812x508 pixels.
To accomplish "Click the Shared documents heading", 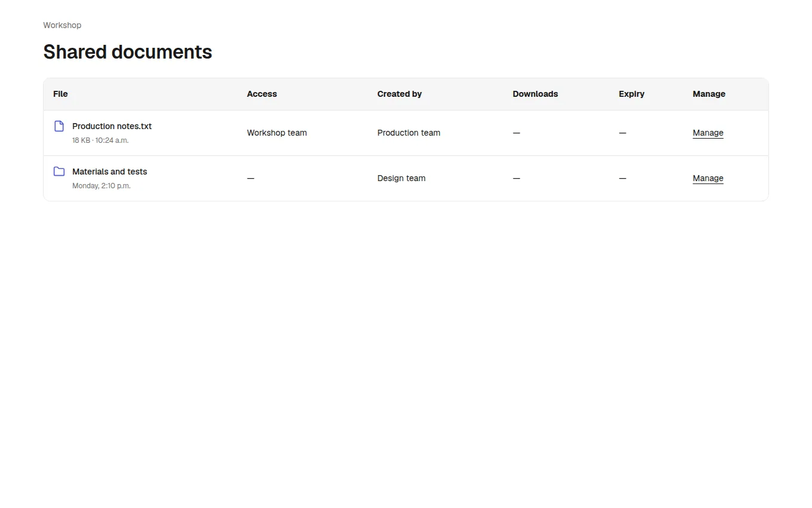I will [x=128, y=52].
